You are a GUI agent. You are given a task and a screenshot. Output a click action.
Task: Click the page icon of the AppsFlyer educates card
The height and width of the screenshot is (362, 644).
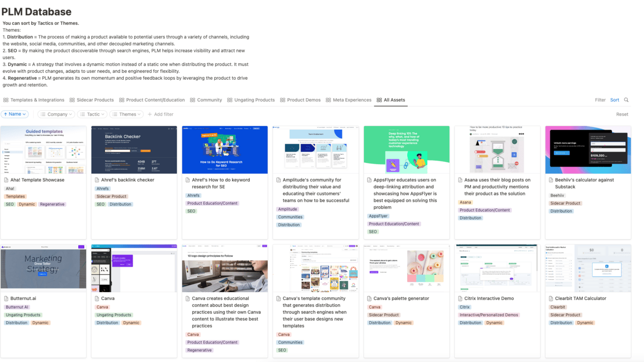point(369,180)
